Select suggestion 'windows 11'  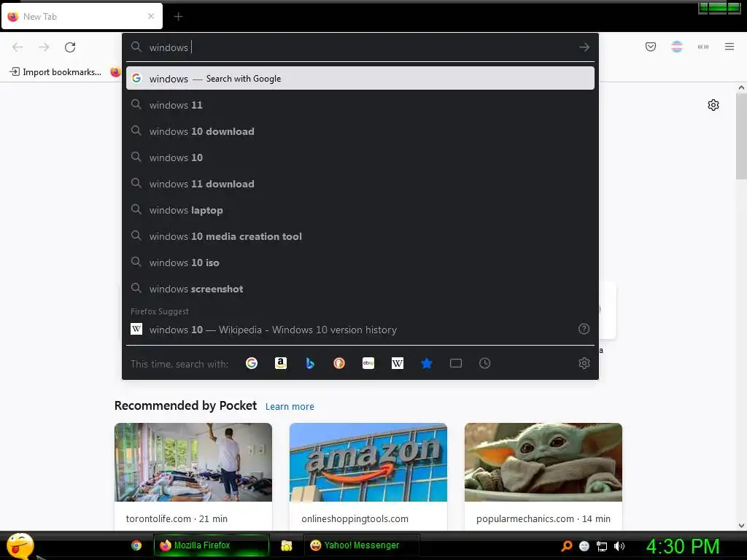[x=360, y=105]
